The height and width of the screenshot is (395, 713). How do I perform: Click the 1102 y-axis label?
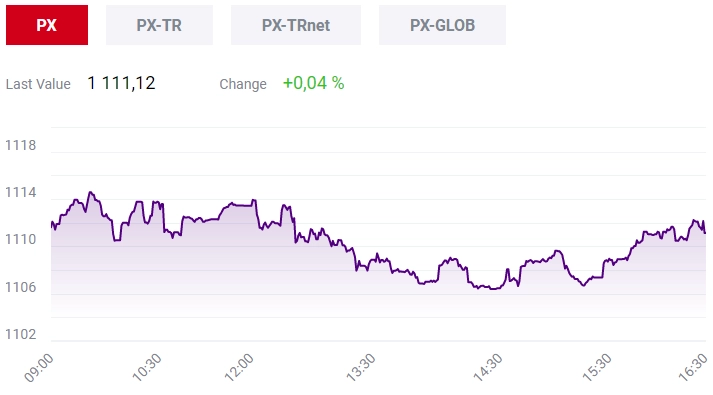20,335
